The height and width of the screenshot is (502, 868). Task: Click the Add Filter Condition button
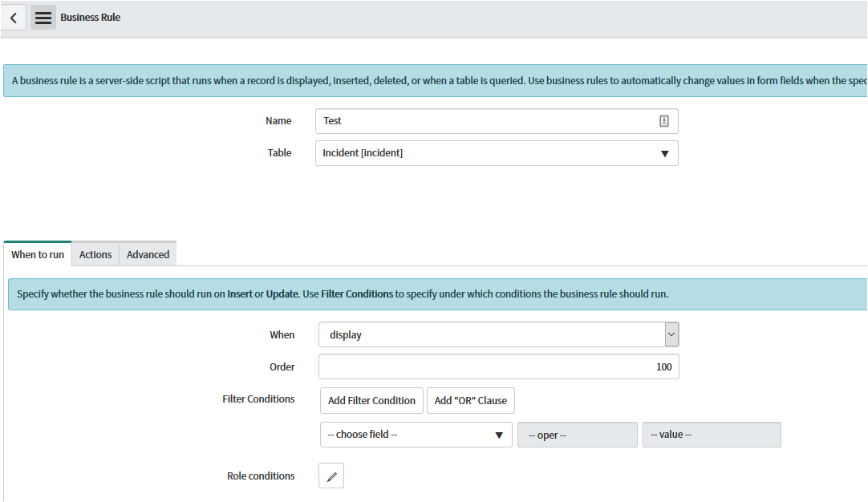click(371, 401)
